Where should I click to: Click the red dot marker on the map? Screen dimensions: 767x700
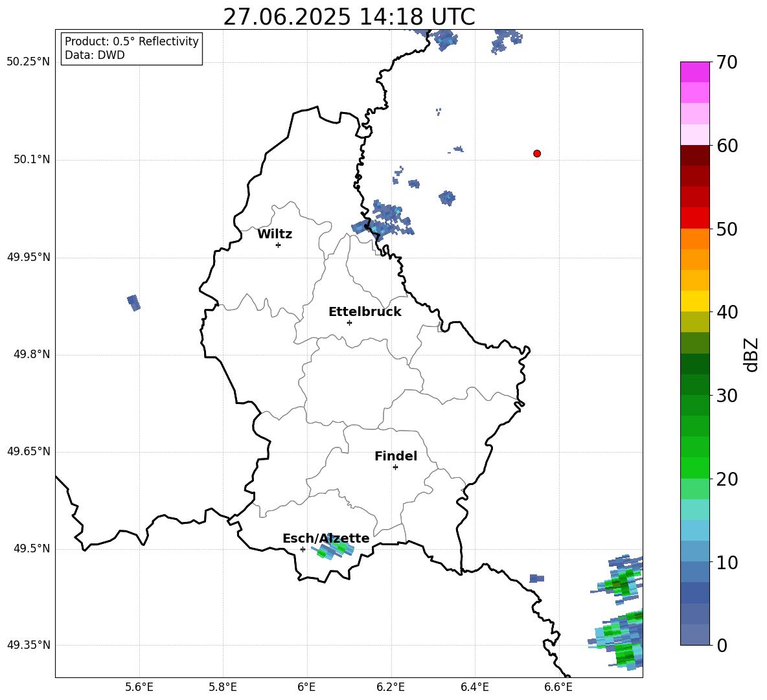click(536, 153)
